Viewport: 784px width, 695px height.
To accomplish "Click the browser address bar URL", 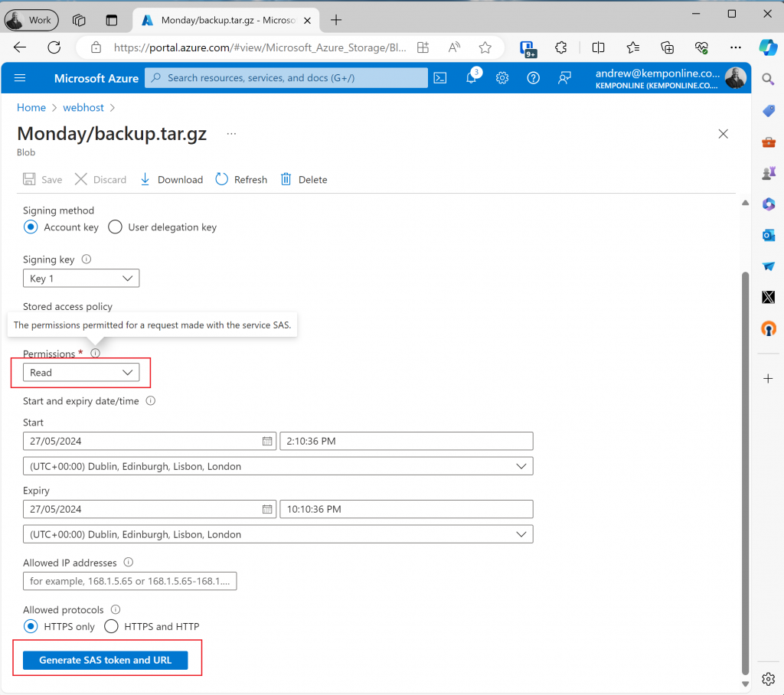I will click(x=260, y=47).
